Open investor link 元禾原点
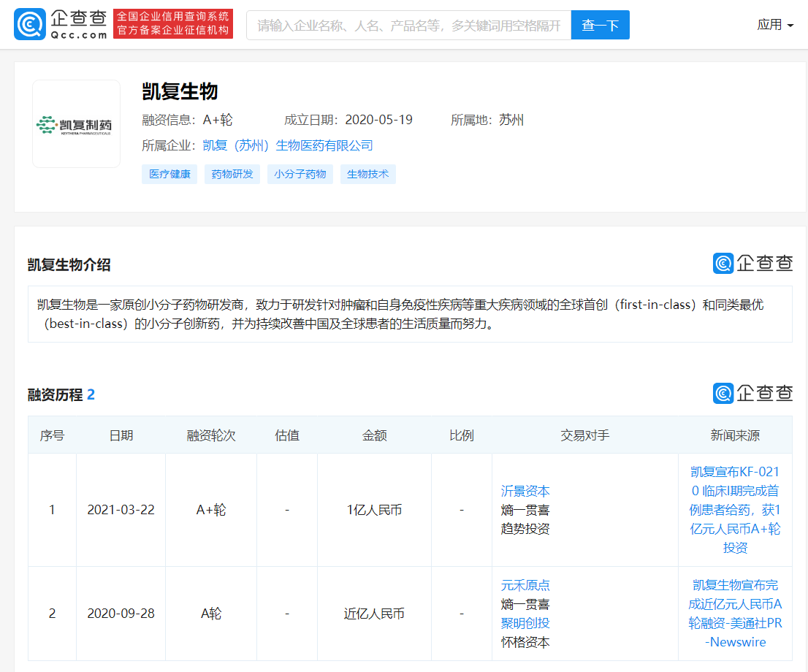The height and width of the screenshot is (672, 808). (525, 585)
